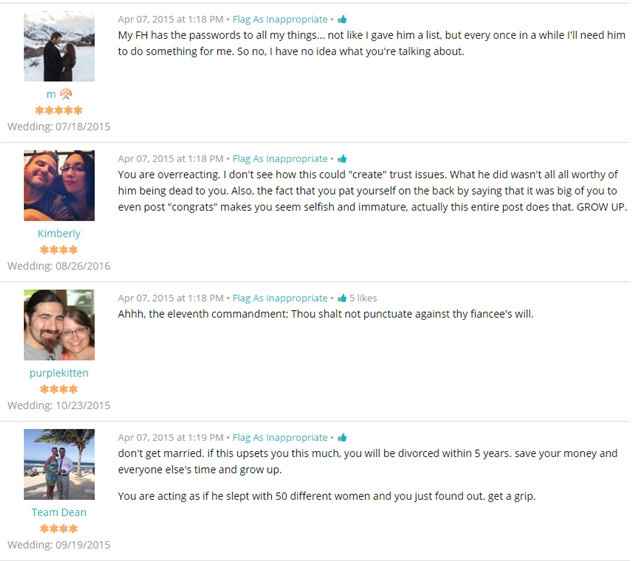Screen dimensions: 635x561
Task: Open Kimberly's profile name link
Action: coord(59,234)
